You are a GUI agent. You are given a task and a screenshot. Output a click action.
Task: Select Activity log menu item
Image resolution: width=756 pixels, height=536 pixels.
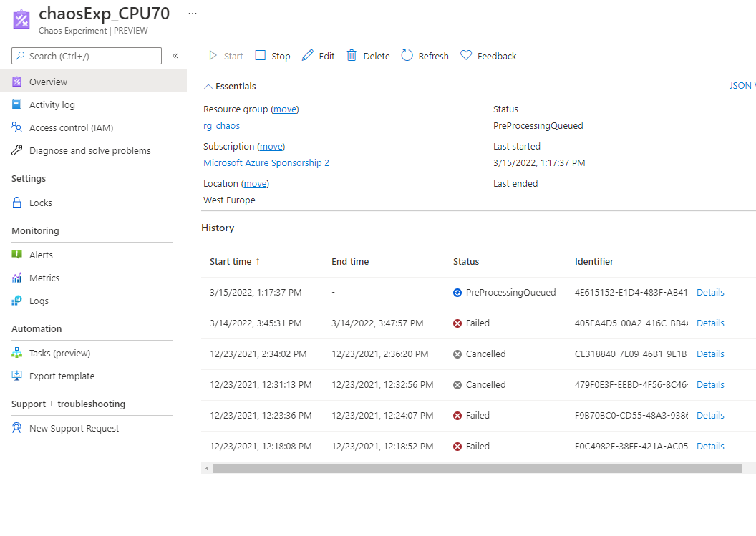[52, 104]
